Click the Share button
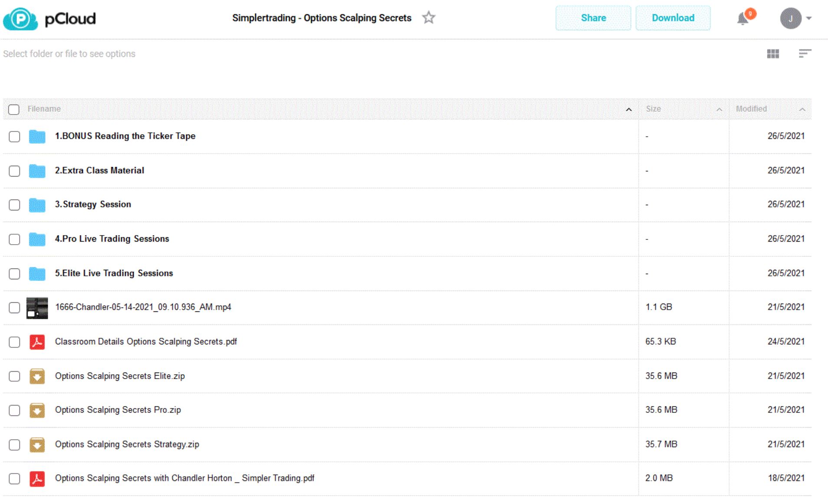 (x=593, y=18)
